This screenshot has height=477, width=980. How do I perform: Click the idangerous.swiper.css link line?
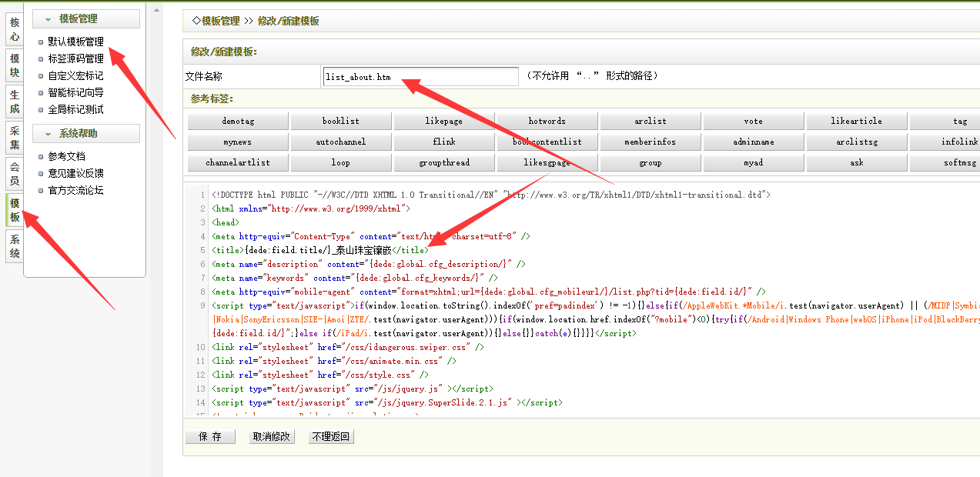pos(348,347)
